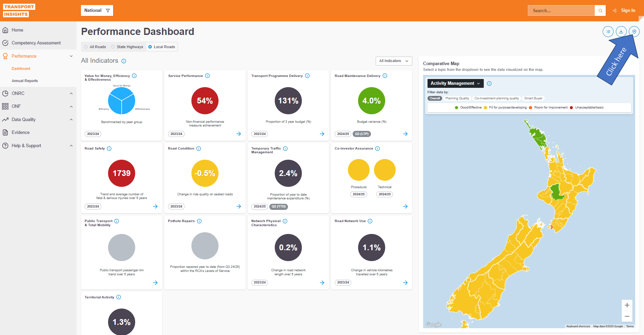Screen dimensions: 644x335
Task: Zoom in on the map
Action: click(627, 305)
